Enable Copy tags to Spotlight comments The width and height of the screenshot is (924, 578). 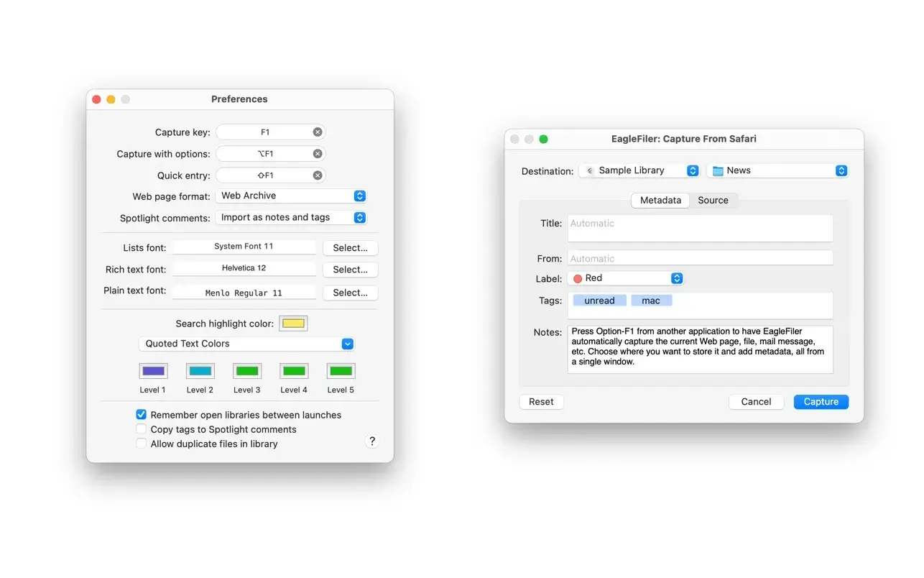click(x=142, y=429)
